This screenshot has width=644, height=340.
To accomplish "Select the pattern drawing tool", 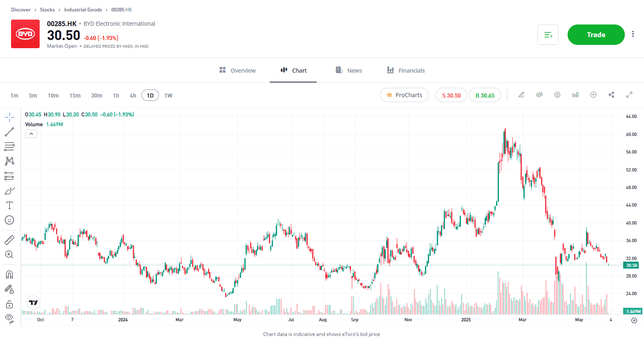I will (9, 161).
